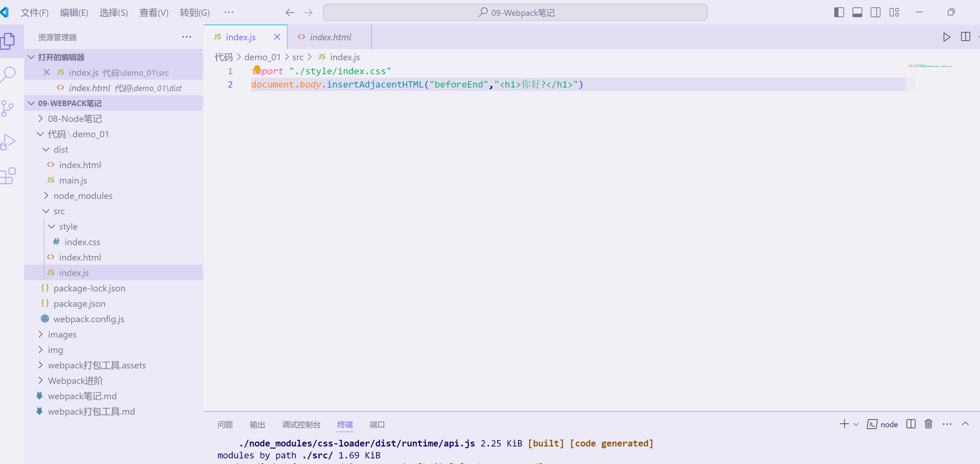Switch to the index.html editor tab
Screen dimensions: 980x464
point(330,37)
